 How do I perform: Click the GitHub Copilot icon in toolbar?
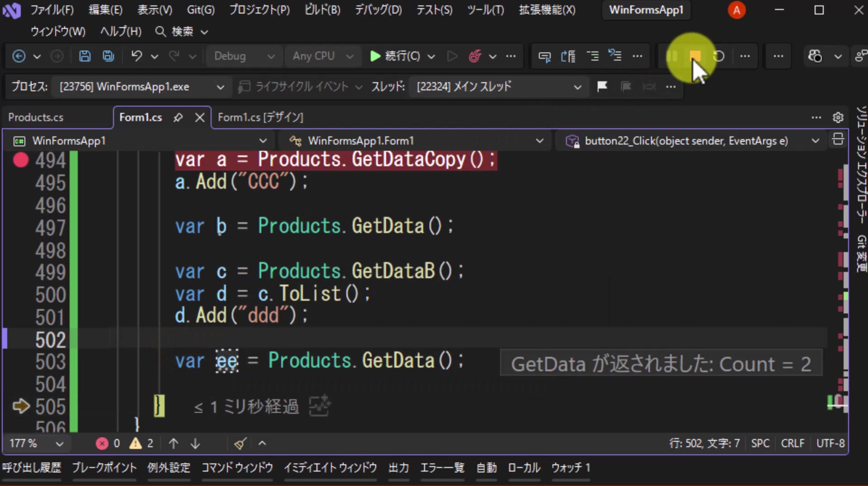(x=815, y=56)
